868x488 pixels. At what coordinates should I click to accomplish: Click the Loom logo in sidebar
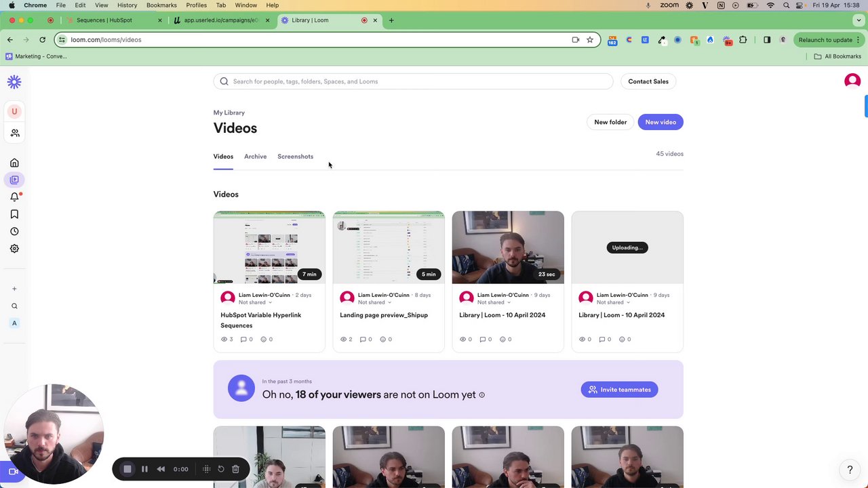click(x=14, y=82)
